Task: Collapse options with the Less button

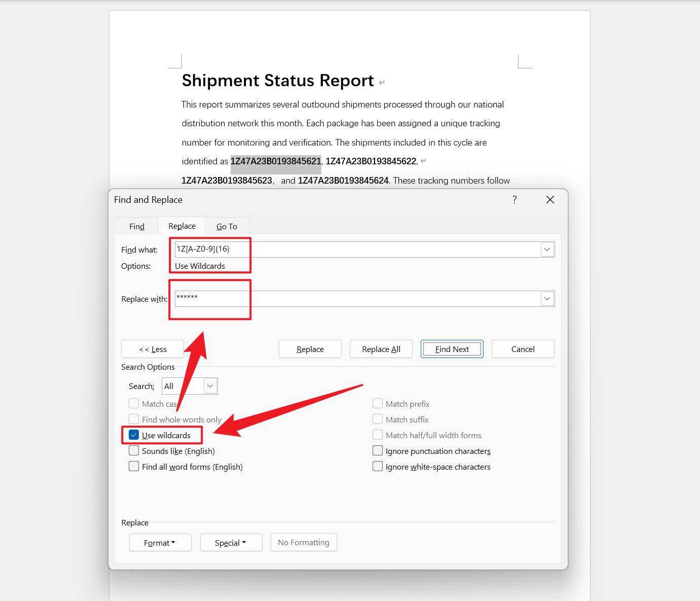Action: pos(153,349)
